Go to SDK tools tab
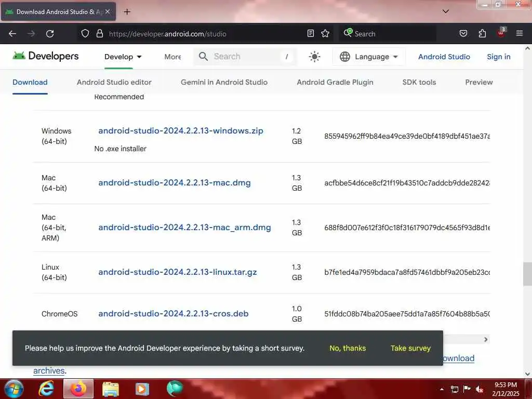532x399 pixels. point(419,82)
